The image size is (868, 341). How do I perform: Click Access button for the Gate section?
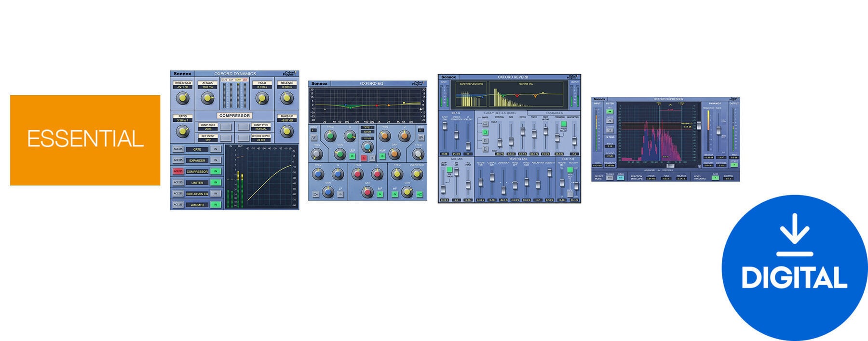point(178,149)
